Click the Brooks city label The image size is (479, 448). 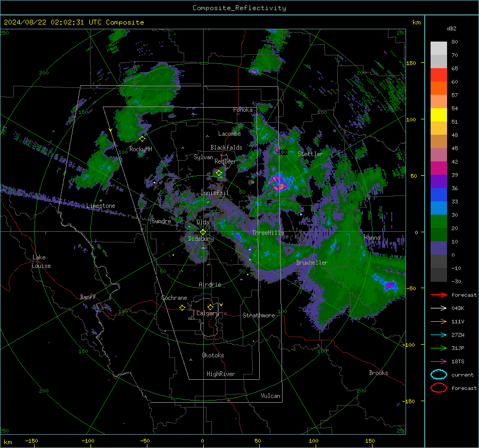(378, 373)
